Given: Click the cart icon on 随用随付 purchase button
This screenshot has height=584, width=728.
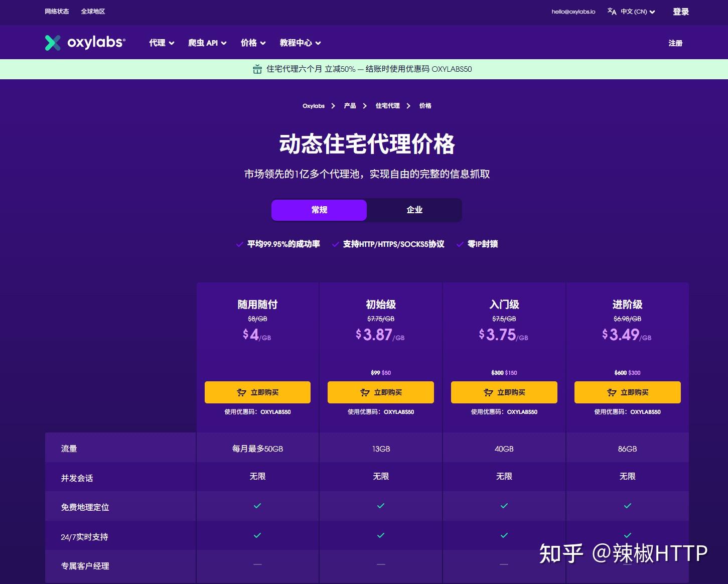Looking at the screenshot, I should (x=241, y=392).
